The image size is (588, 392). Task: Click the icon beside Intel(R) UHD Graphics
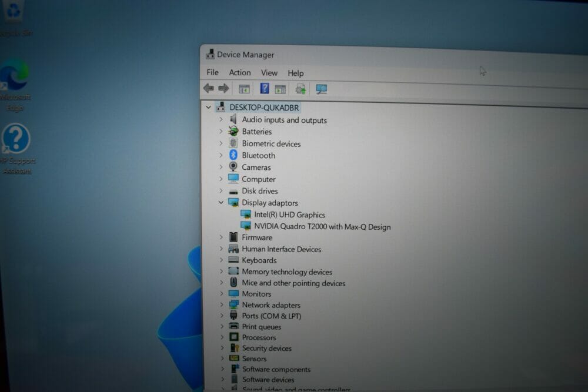tap(246, 214)
